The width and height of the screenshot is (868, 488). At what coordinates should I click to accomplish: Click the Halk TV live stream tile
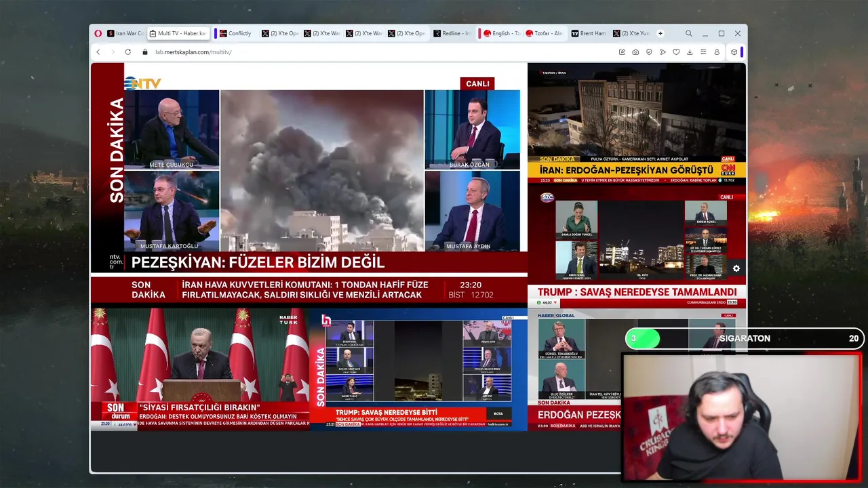coord(418,369)
